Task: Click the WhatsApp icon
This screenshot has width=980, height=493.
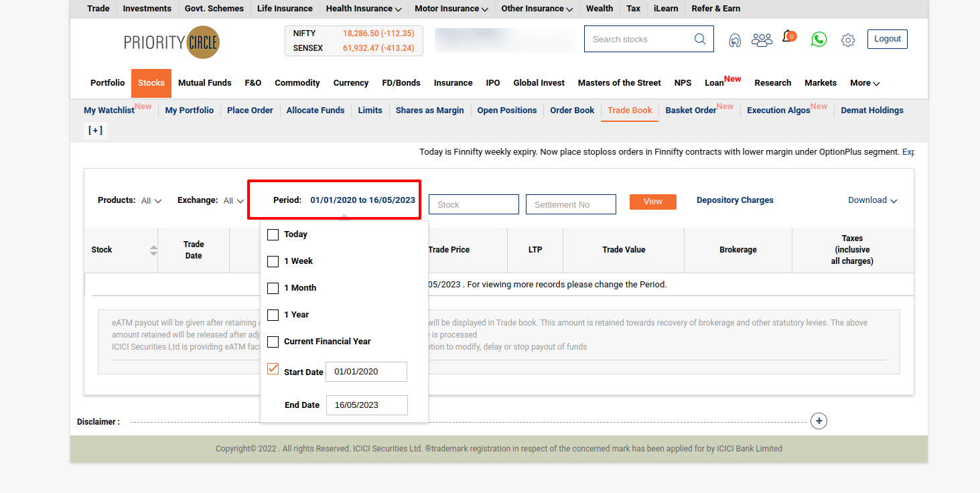Action: pos(819,40)
